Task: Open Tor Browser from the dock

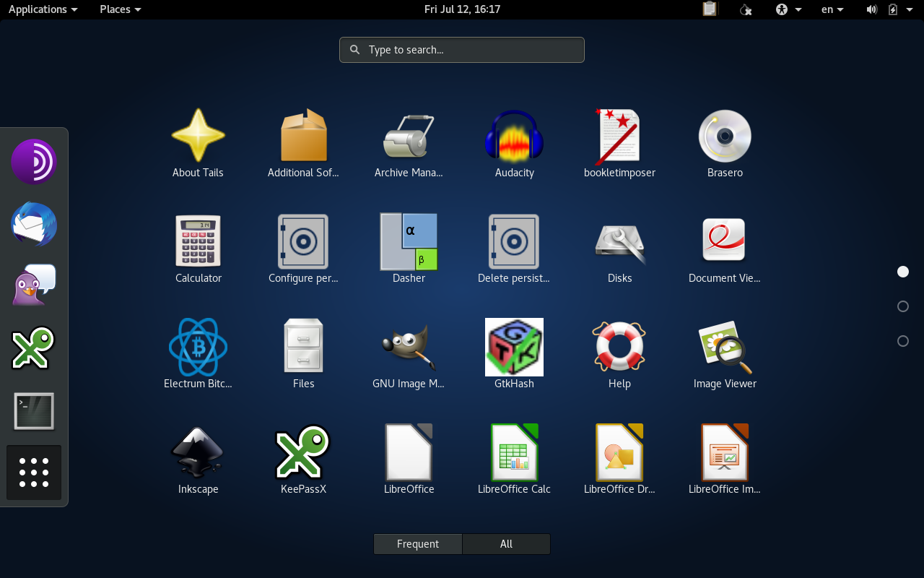Action: [x=34, y=162]
